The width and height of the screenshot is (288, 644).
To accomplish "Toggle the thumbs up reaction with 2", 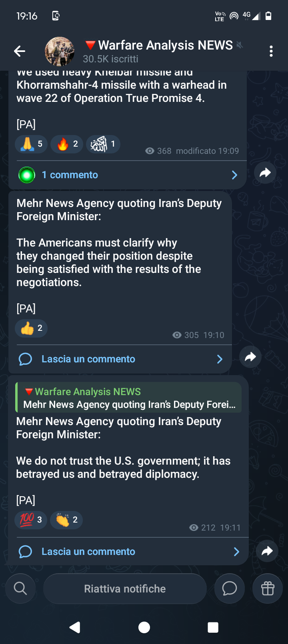I will point(31,328).
